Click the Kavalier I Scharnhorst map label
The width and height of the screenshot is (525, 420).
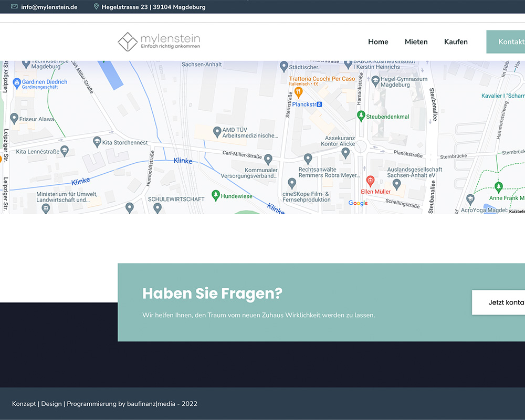tap(503, 96)
